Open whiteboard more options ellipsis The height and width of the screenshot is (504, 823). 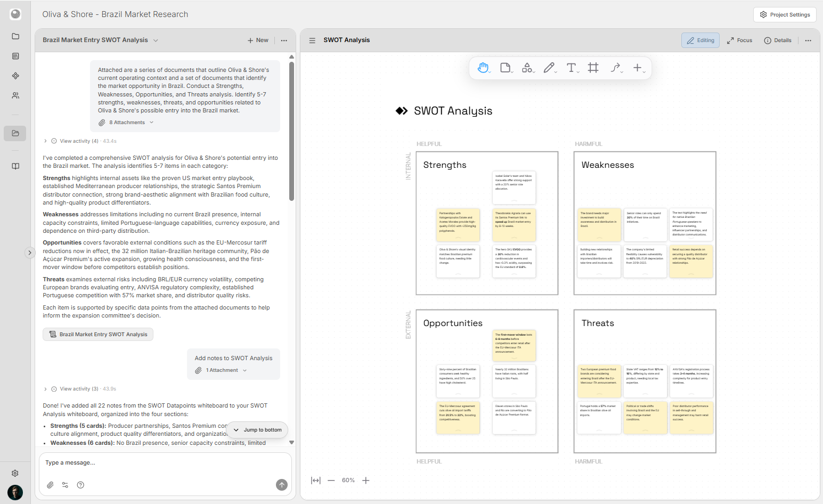coord(808,40)
